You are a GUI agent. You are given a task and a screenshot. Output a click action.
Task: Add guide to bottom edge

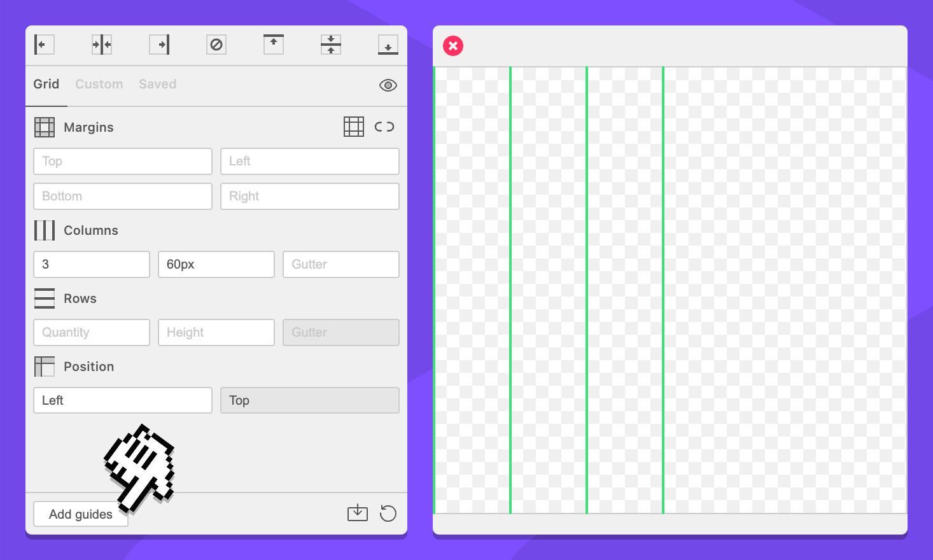pos(388,45)
